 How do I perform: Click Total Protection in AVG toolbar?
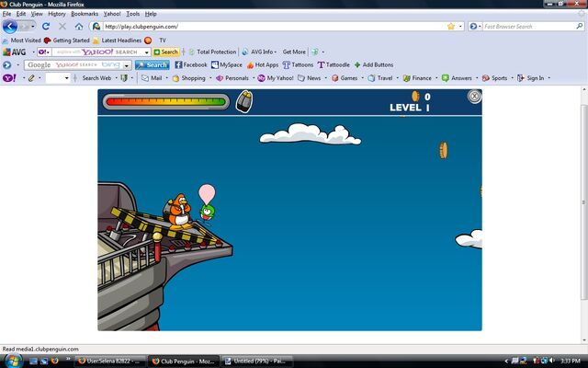click(212, 52)
